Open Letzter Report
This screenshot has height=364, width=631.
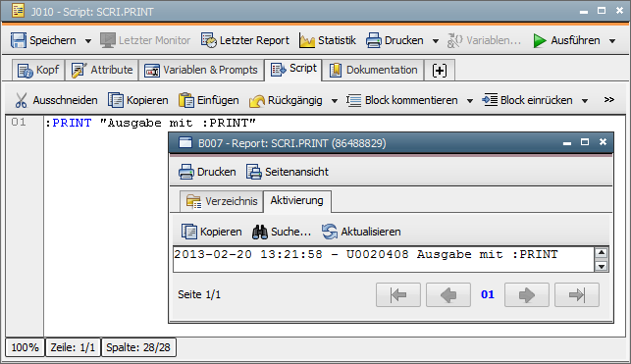(x=245, y=40)
